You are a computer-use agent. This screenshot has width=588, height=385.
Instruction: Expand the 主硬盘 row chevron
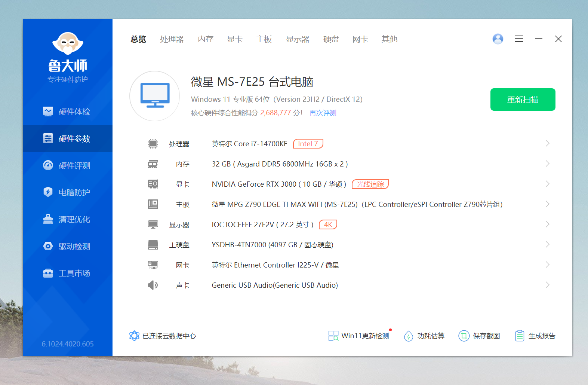(547, 245)
